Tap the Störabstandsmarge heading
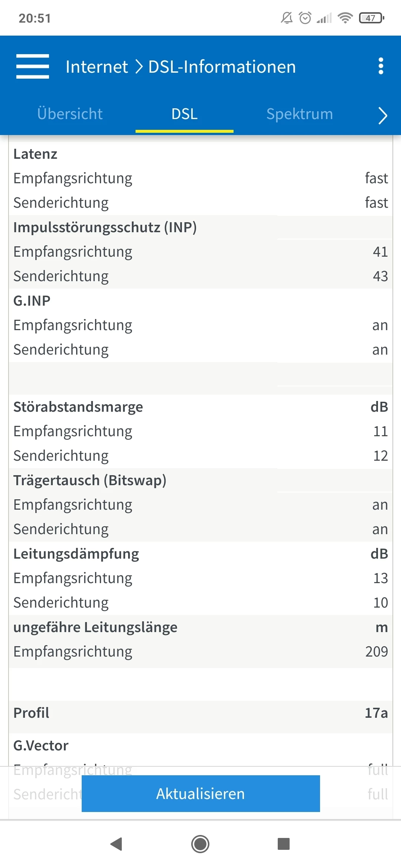The width and height of the screenshot is (401, 868). [x=78, y=407]
